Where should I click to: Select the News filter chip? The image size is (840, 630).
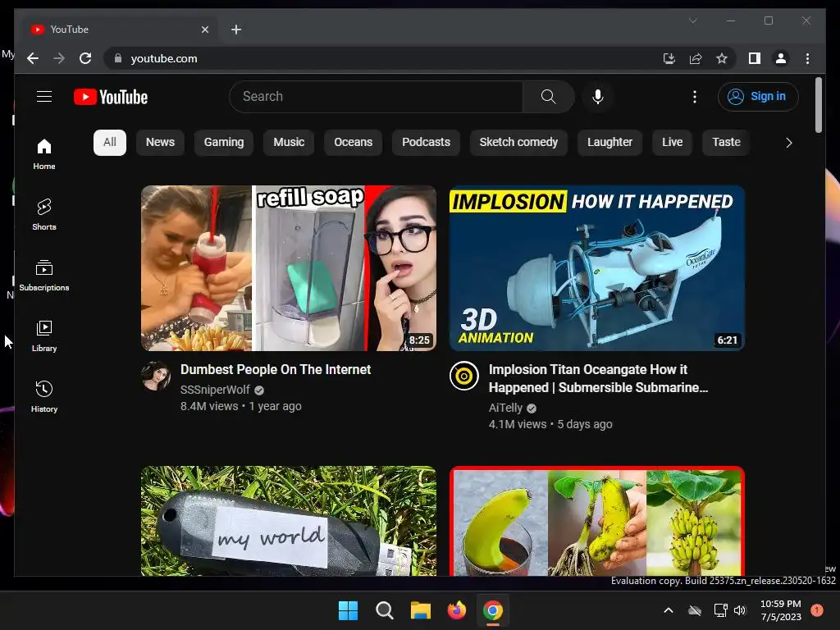click(160, 143)
